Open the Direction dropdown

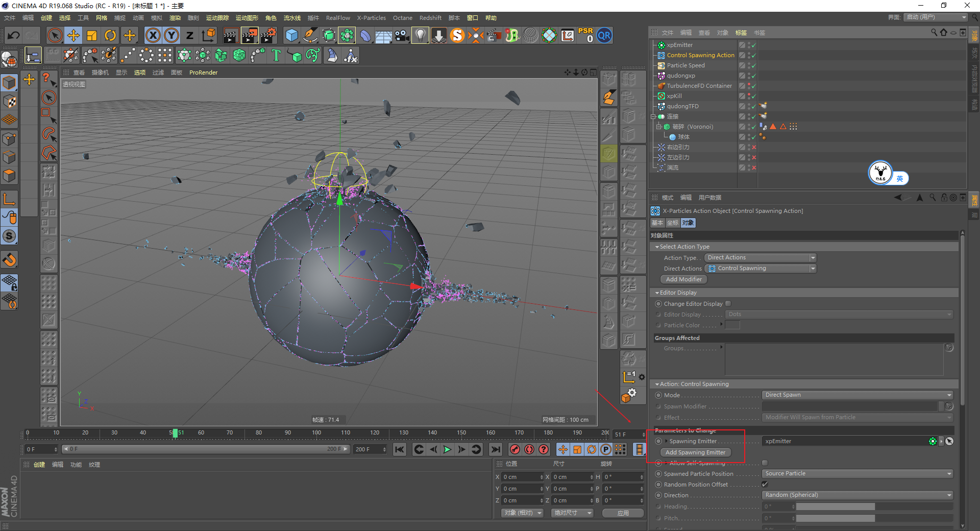[857, 495]
